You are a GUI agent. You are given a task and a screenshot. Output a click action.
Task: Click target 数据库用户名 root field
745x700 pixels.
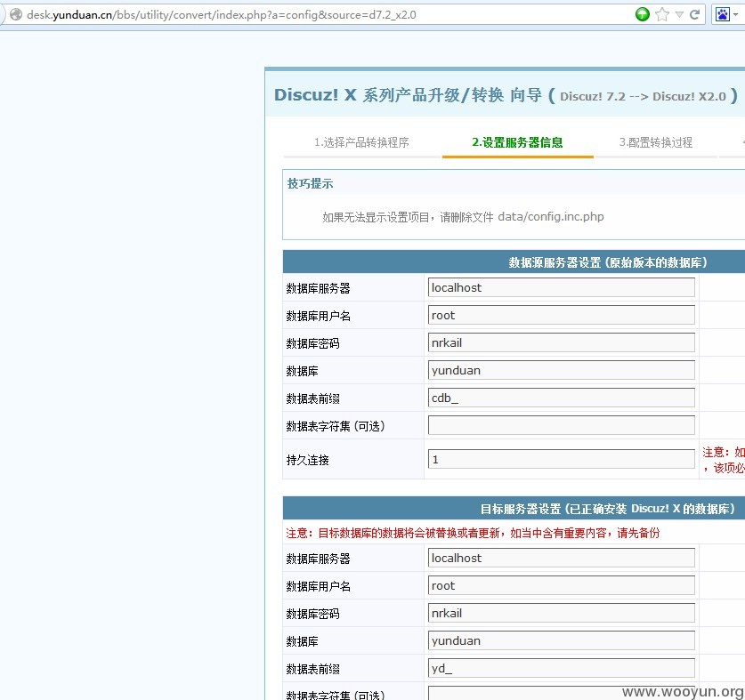coord(561,585)
